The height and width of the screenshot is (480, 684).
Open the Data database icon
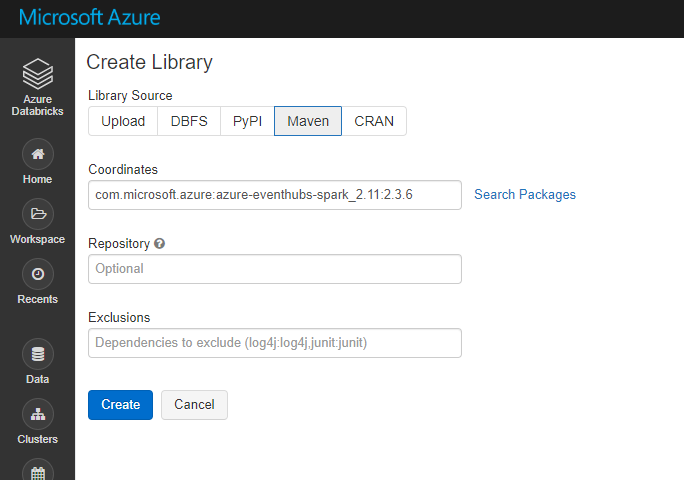(x=38, y=354)
